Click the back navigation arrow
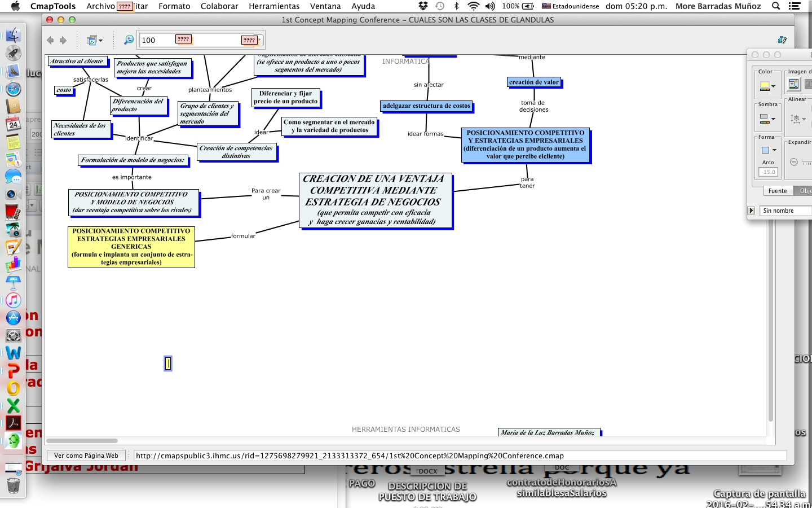Image resolution: width=812 pixels, height=508 pixels. (x=50, y=40)
